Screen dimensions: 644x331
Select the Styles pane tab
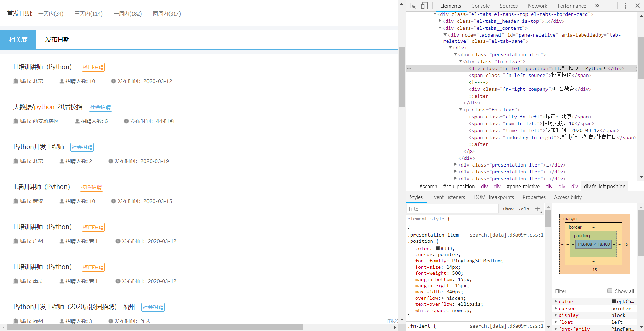click(x=416, y=197)
